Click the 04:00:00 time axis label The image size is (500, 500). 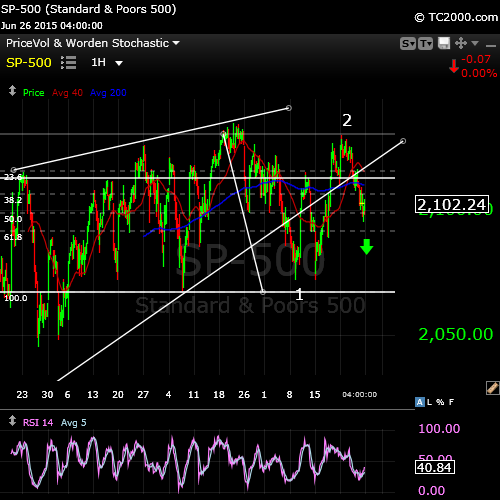[360, 395]
